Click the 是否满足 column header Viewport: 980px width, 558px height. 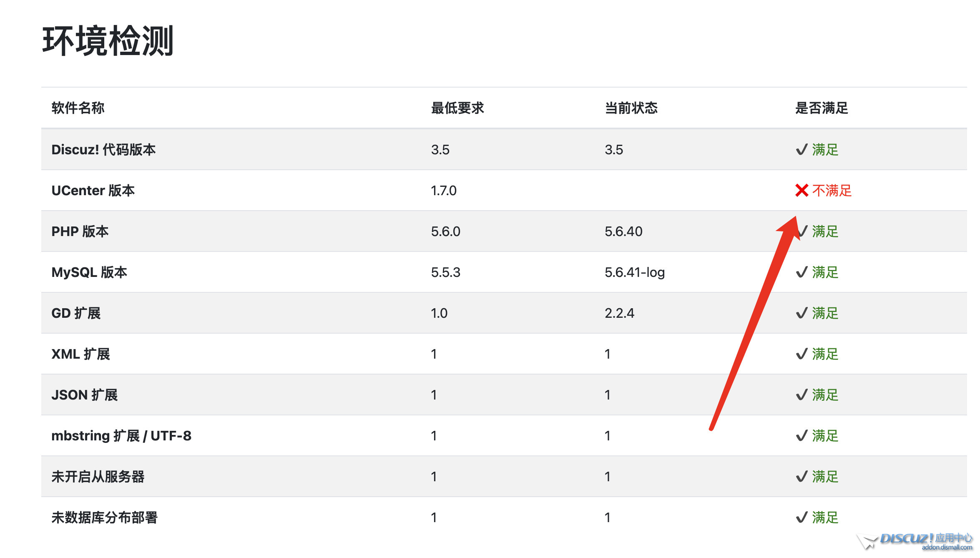pyautogui.click(x=821, y=108)
